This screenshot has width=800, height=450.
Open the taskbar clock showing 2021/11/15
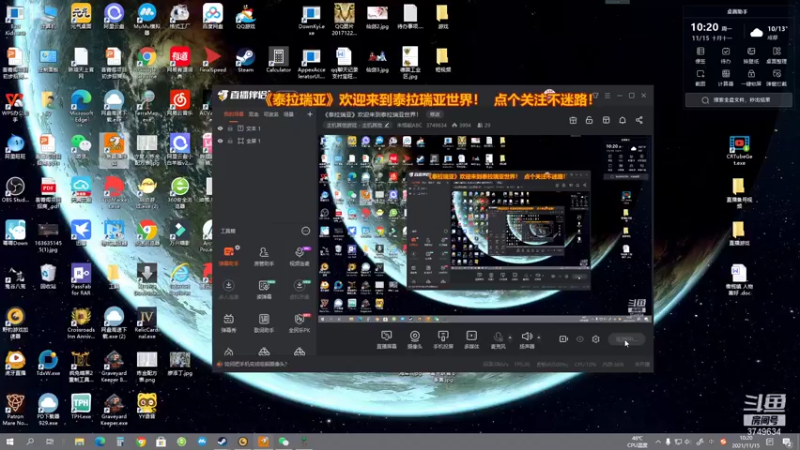coord(746,442)
